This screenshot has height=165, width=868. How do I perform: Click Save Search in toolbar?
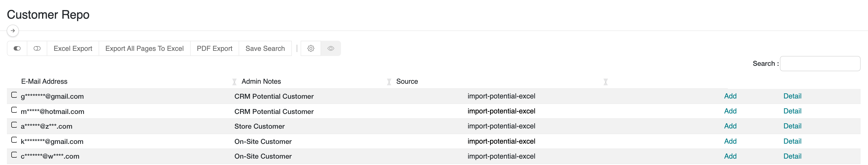point(265,48)
